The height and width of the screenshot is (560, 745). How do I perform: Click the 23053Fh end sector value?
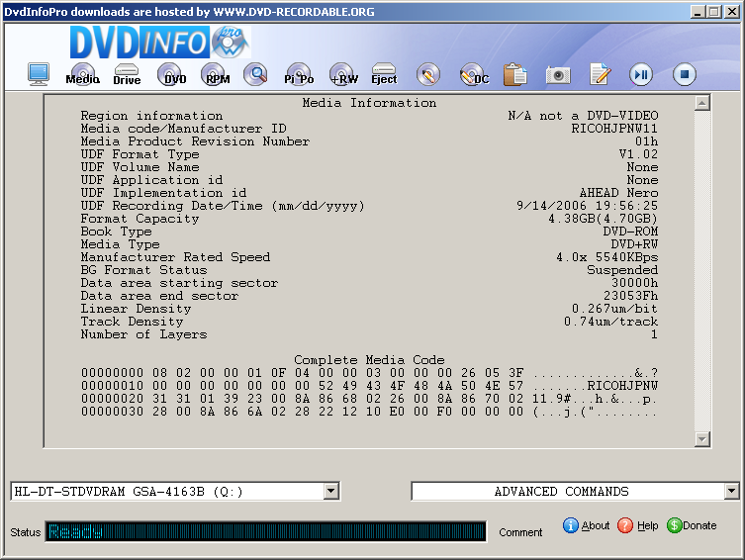pos(631,296)
